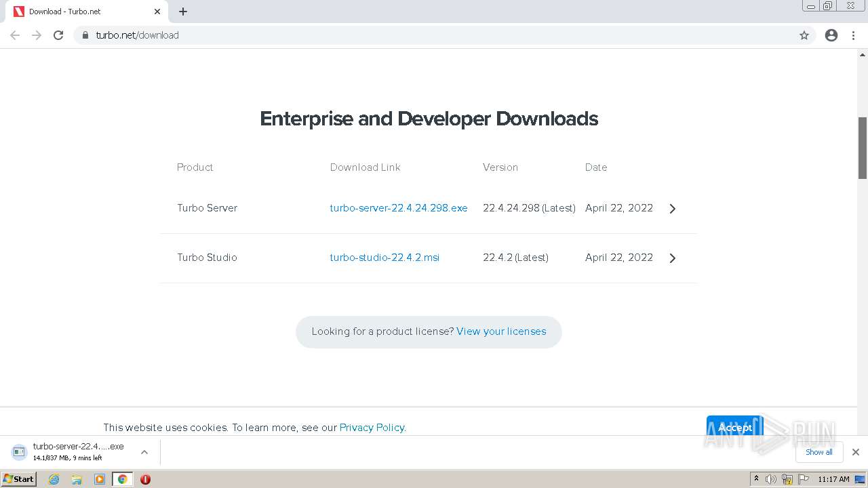Open a new browser tab
Screen dimensions: 868x488
tap(183, 12)
